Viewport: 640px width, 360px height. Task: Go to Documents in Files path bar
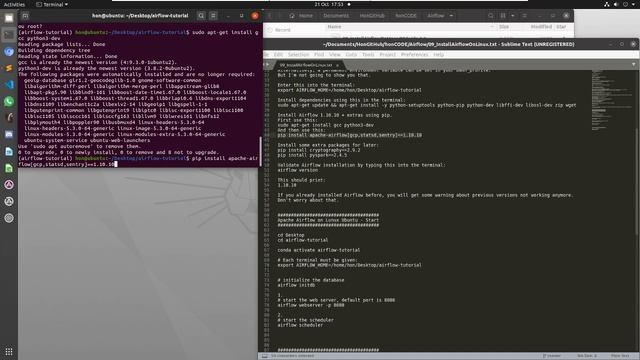[336, 16]
